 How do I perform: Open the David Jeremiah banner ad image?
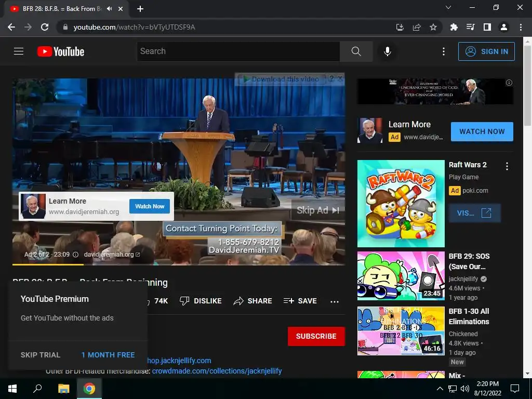(x=435, y=91)
